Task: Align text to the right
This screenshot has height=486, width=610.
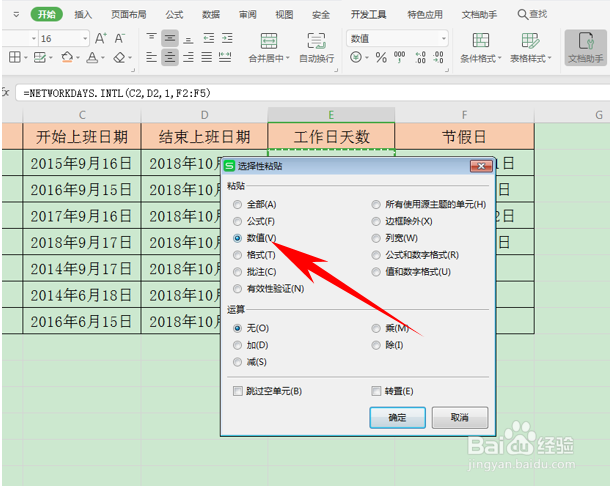Action: (189, 58)
